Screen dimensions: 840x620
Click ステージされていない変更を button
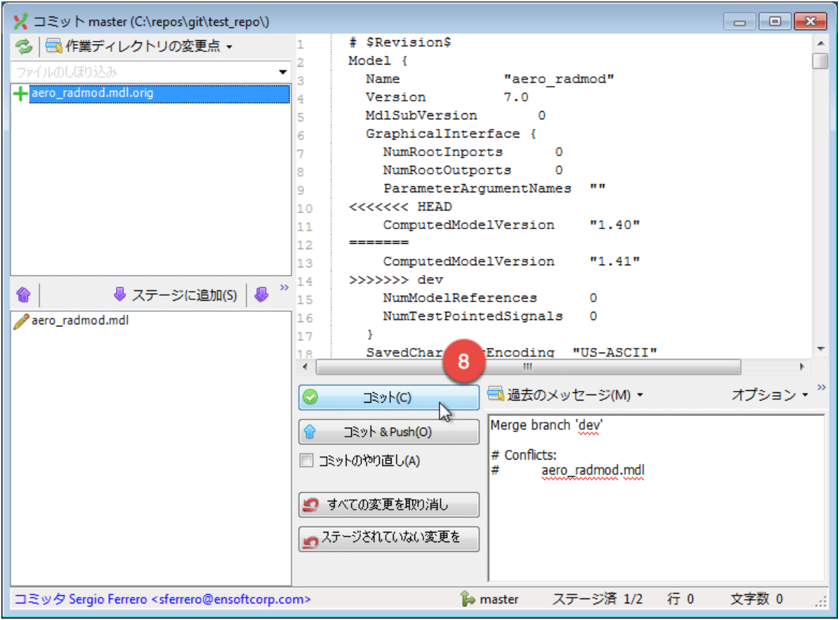click(x=389, y=538)
